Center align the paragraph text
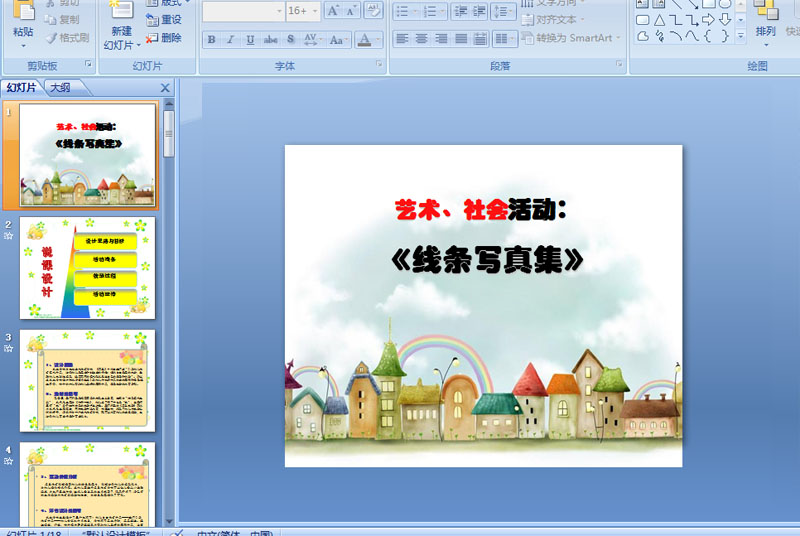The height and width of the screenshot is (536, 800). click(x=421, y=39)
